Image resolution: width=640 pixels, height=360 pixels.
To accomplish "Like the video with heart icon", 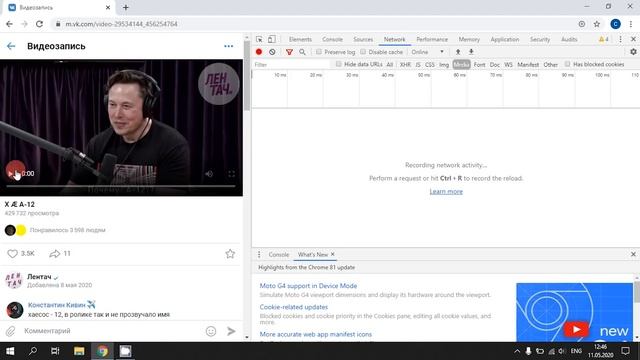I will (x=13, y=253).
